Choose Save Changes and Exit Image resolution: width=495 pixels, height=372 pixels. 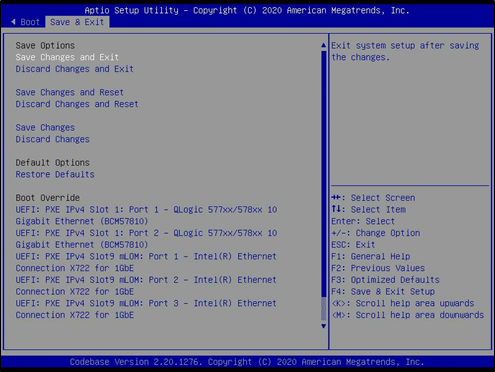click(x=67, y=57)
